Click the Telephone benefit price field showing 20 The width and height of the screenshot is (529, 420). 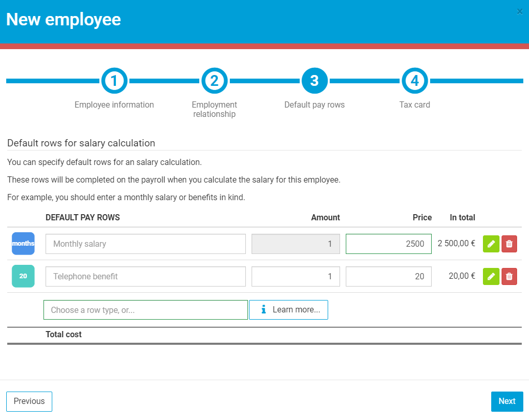click(x=388, y=276)
